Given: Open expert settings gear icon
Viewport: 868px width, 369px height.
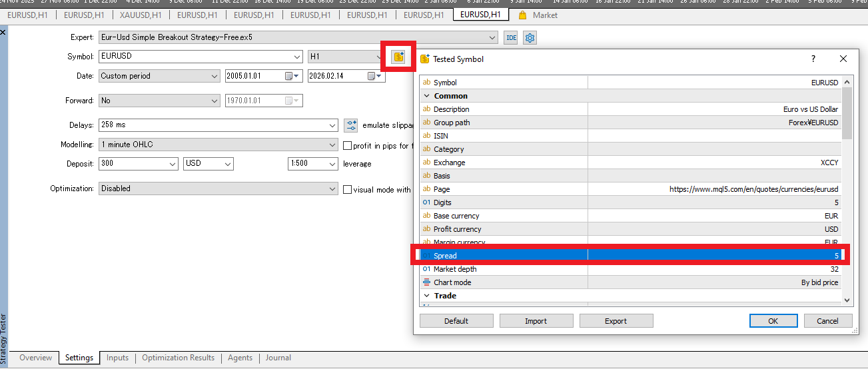Looking at the screenshot, I should coord(530,38).
